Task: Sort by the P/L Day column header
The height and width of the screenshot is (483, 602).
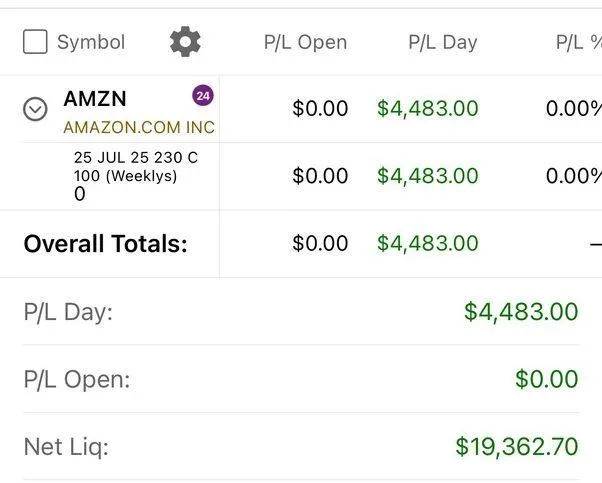Action: click(x=442, y=42)
